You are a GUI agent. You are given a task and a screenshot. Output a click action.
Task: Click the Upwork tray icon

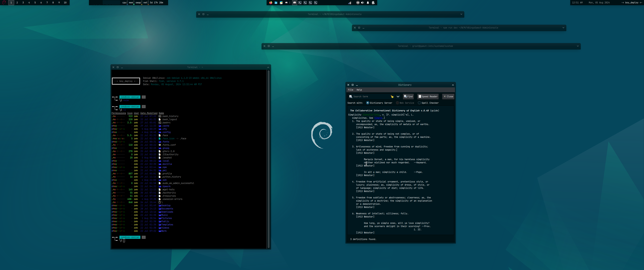point(358,2)
